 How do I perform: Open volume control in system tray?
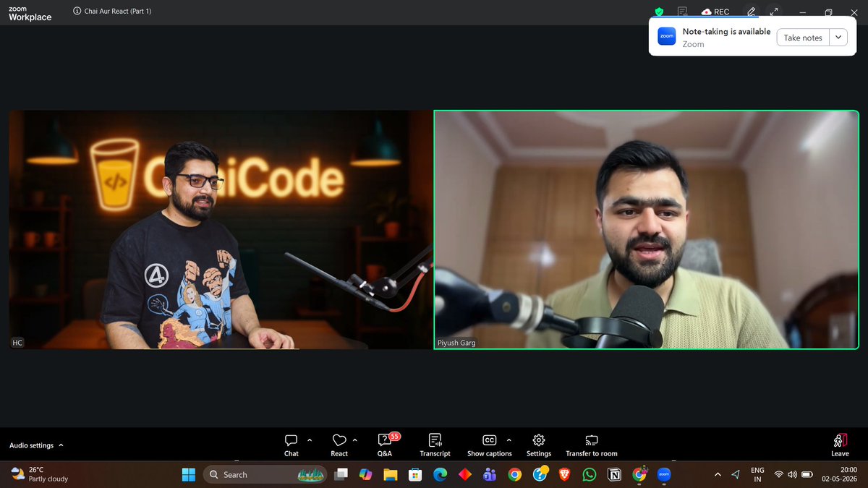[x=793, y=474]
